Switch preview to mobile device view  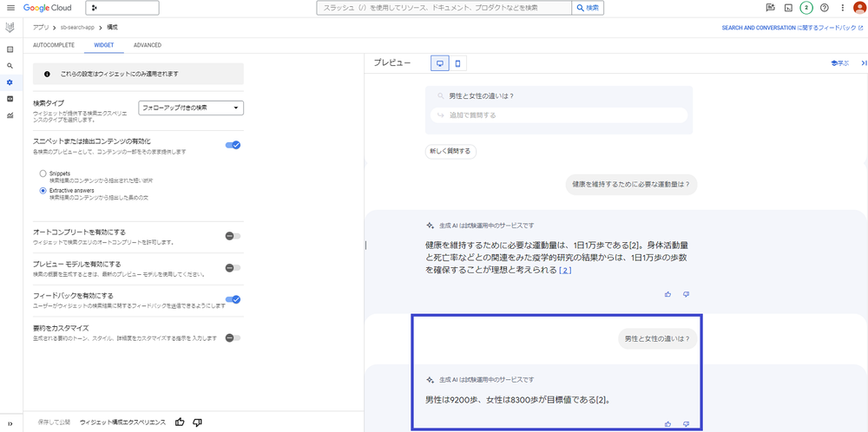457,63
